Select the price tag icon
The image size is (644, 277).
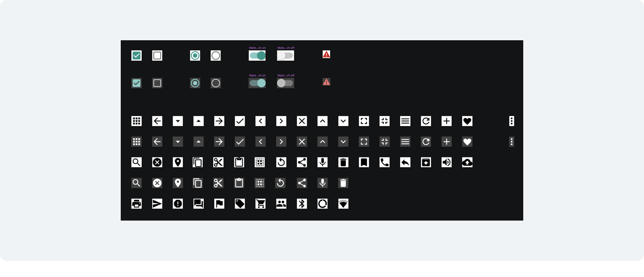240,204
